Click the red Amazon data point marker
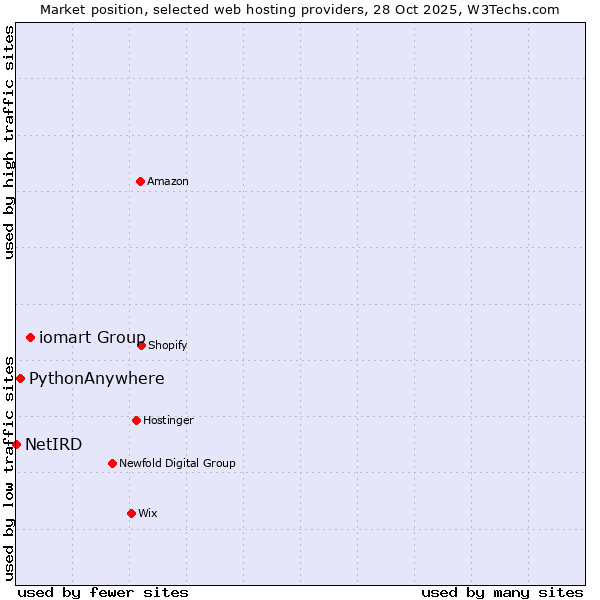Image resolution: width=600 pixels, height=600 pixels. [x=140, y=181]
